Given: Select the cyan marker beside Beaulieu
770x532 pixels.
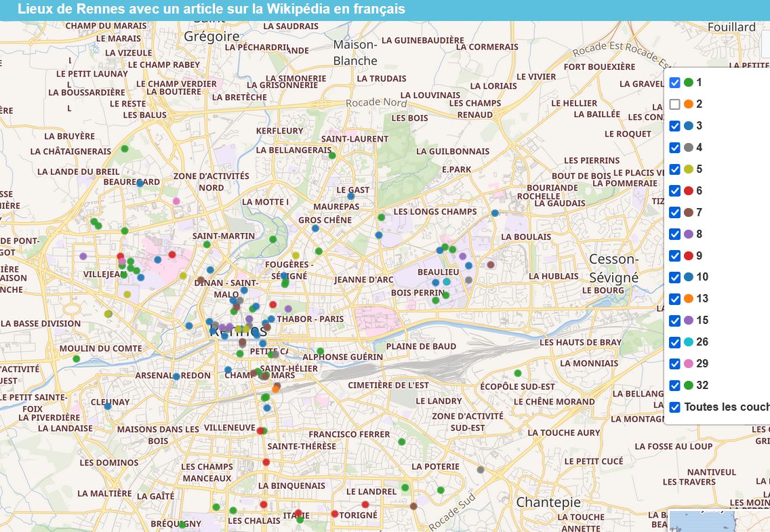Looking at the screenshot, I should point(447,282).
